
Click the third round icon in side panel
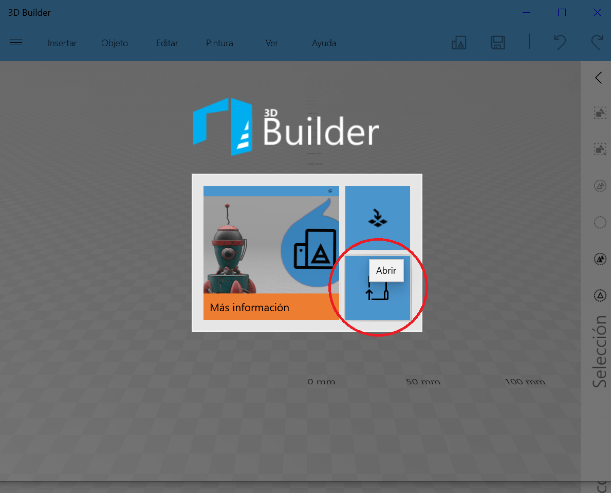[x=600, y=186]
